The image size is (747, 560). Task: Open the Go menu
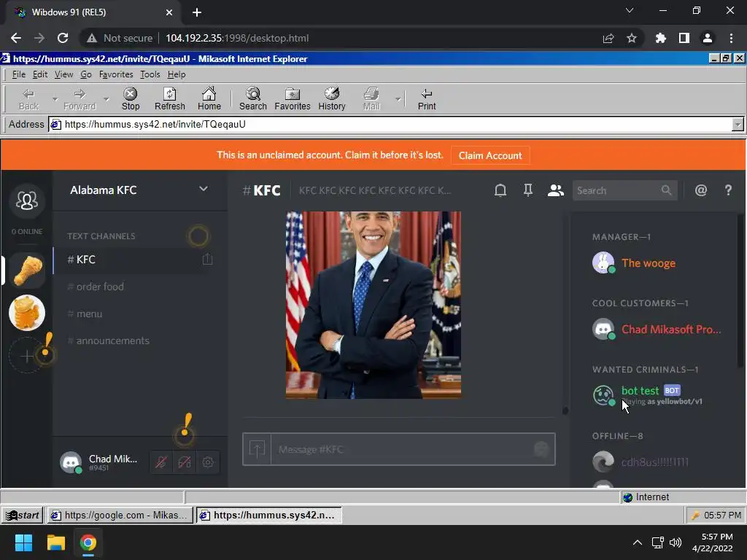[x=86, y=74]
